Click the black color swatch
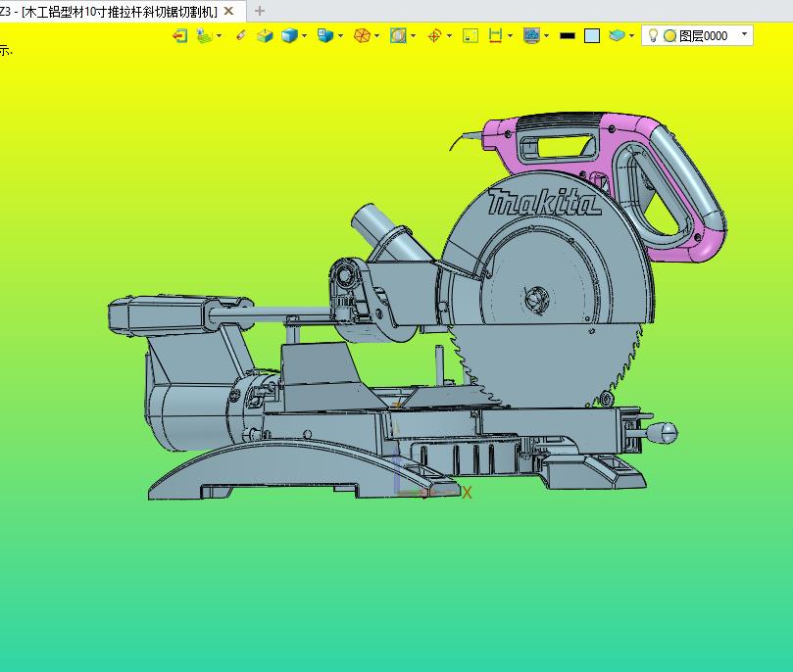The image size is (793, 672). click(x=568, y=36)
